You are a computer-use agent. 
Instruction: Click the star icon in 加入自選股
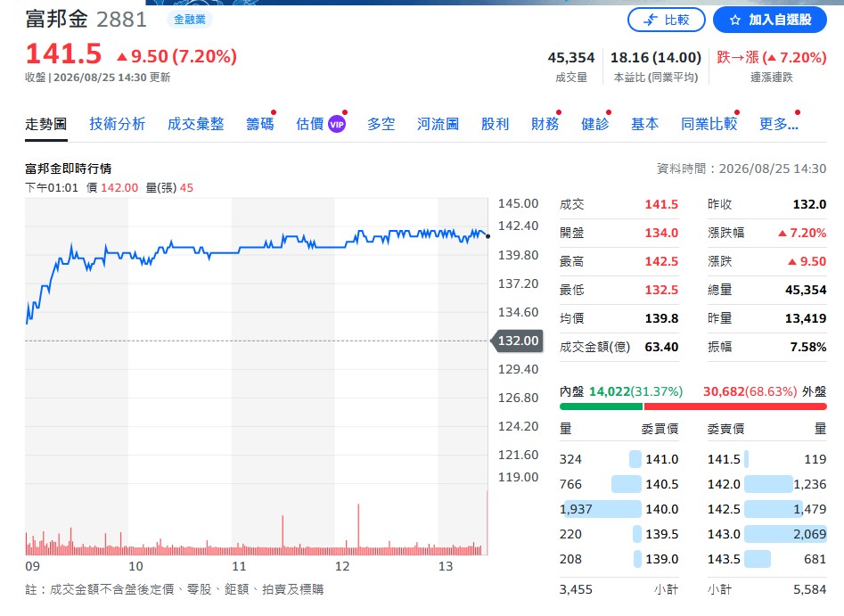point(735,21)
